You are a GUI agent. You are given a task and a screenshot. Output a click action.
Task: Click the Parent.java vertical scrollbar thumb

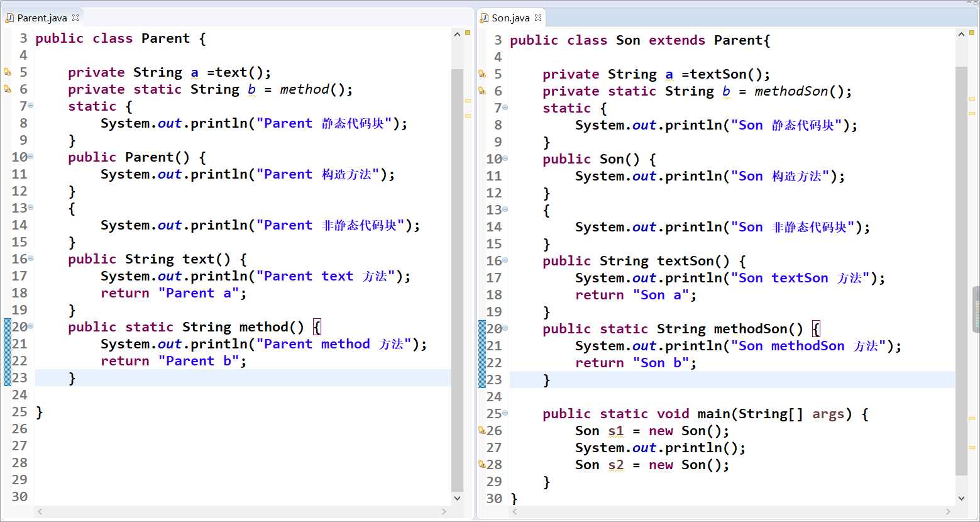tap(457, 280)
